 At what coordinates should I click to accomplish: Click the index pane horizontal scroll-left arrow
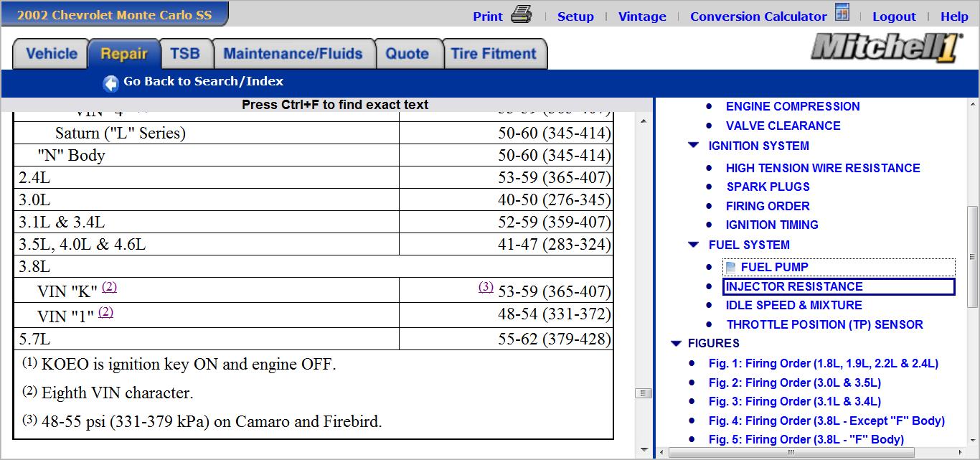(x=661, y=453)
